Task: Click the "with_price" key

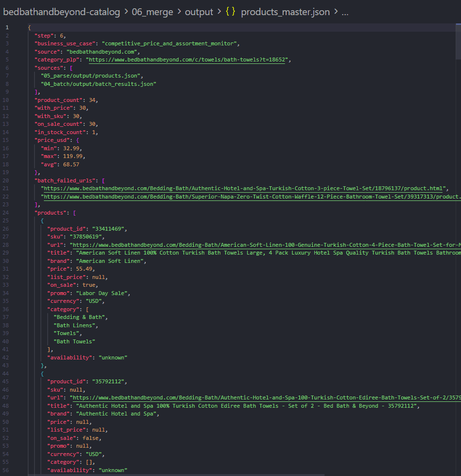Action: point(54,108)
